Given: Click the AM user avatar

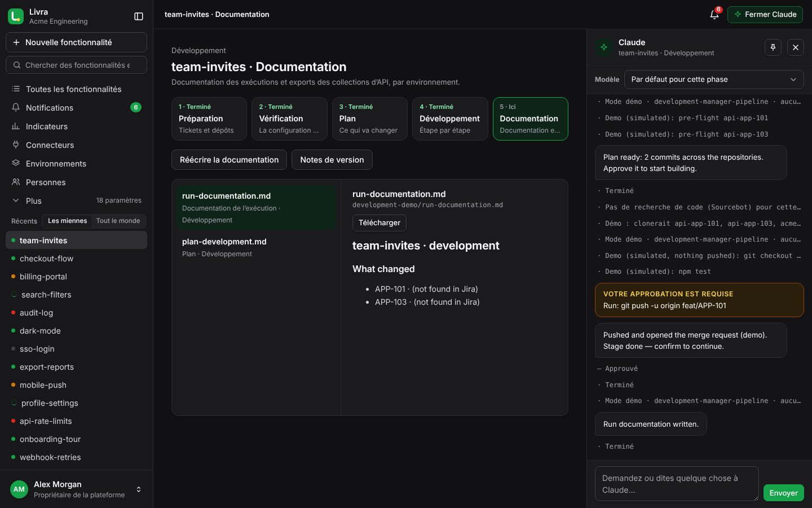Looking at the screenshot, I should pos(19,489).
